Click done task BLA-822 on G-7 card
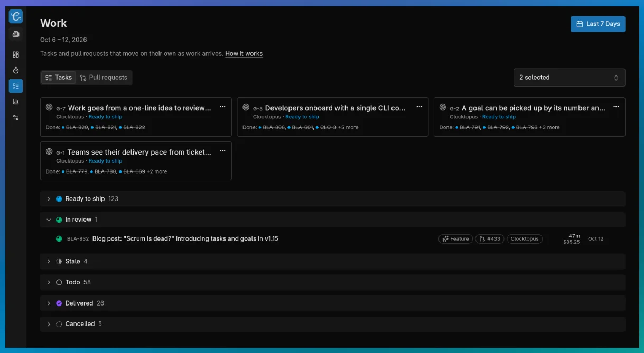This screenshot has height=353, width=644. tap(134, 127)
